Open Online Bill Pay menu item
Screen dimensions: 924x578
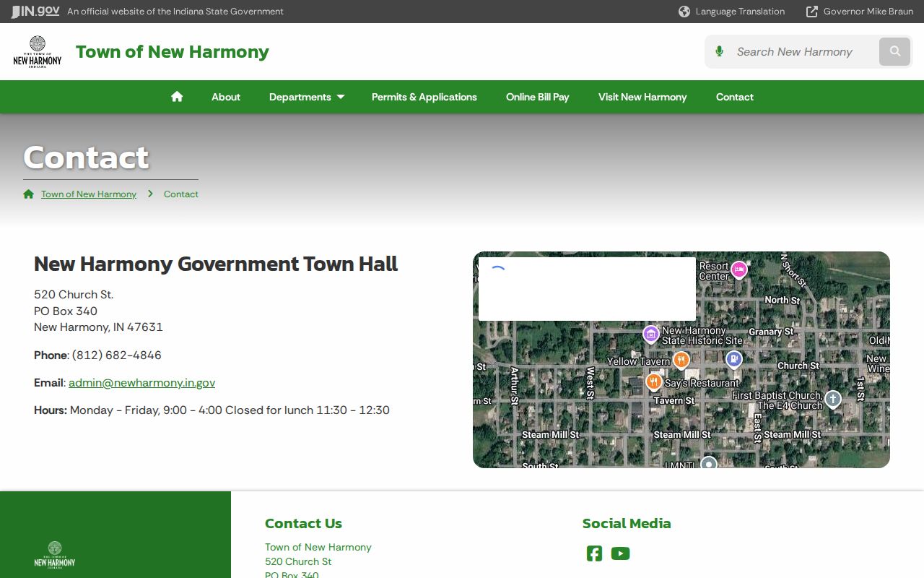(538, 97)
